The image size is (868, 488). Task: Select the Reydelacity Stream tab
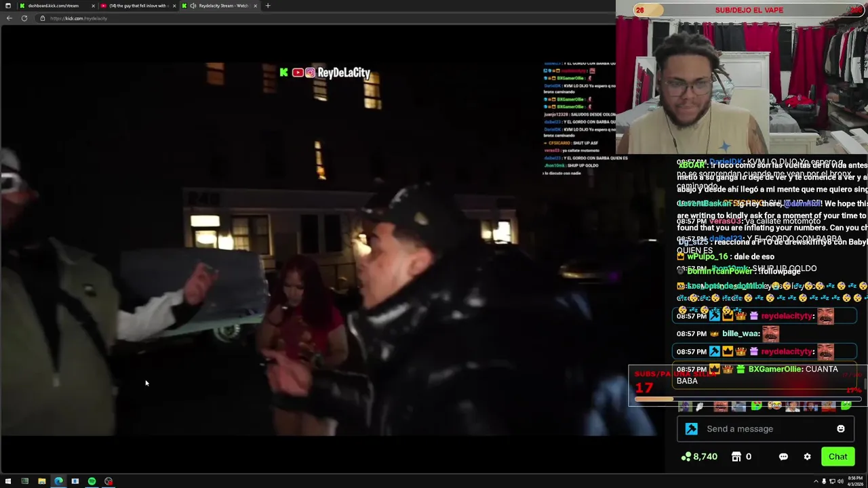coord(220,5)
